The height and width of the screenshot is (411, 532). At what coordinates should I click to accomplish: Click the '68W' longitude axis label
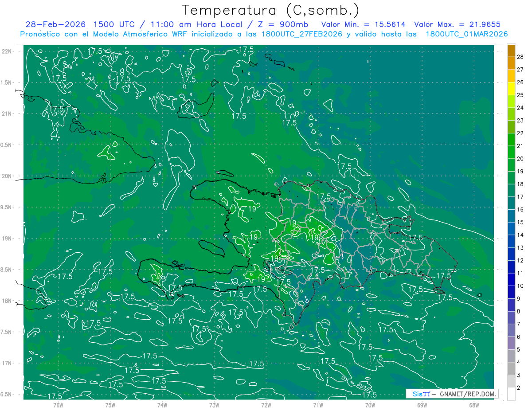(473, 405)
